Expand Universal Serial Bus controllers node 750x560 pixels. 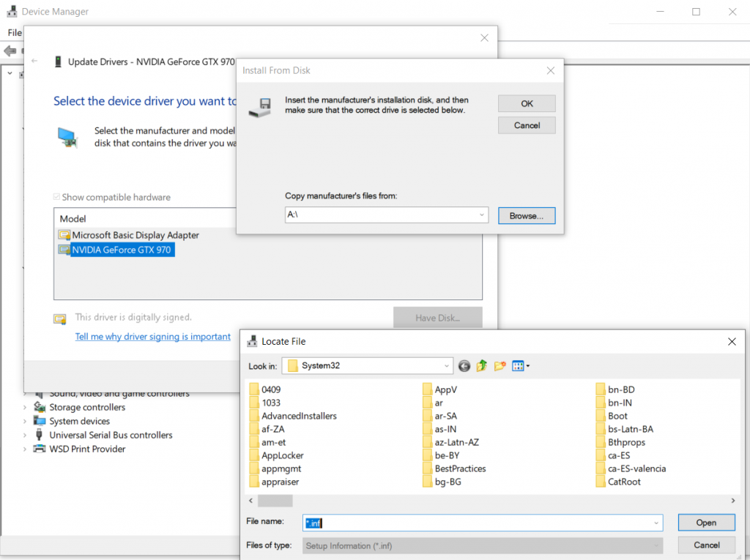point(25,435)
